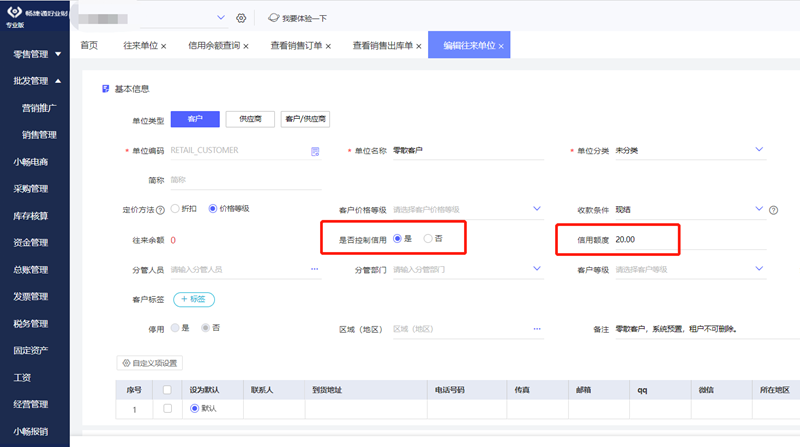This screenshot has width=800, height=447.
Task: Open 营销推广 in the sidebar
Action: coord(39,108)
